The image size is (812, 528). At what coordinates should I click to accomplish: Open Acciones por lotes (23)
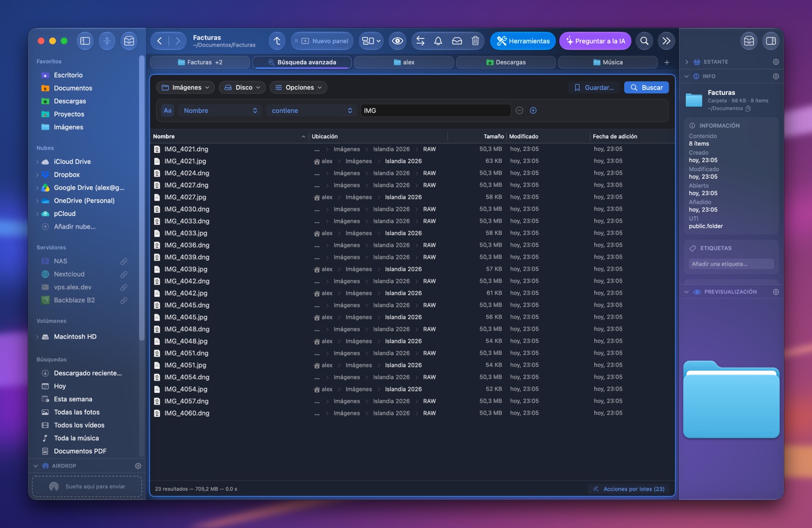pyautogui.click(x=629, y=489)
